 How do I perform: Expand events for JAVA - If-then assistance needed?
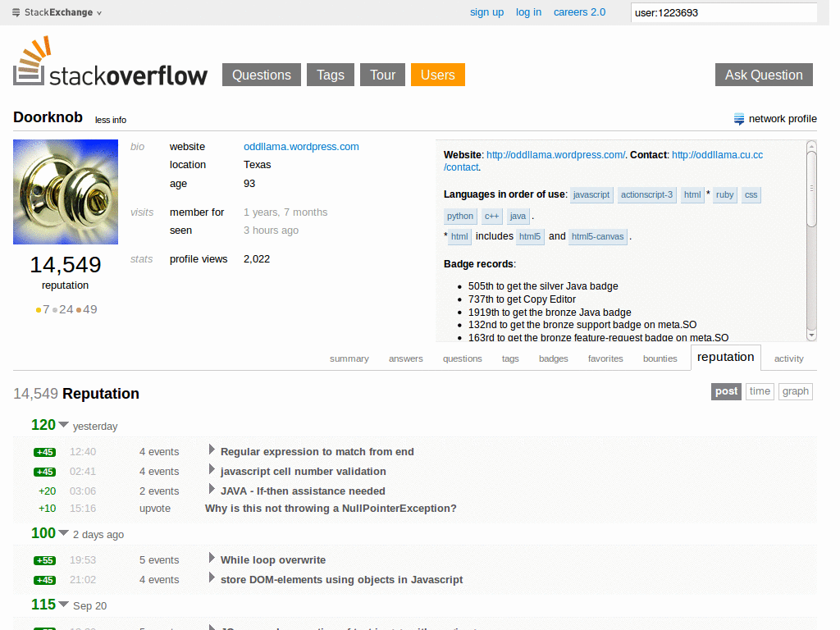212,489
